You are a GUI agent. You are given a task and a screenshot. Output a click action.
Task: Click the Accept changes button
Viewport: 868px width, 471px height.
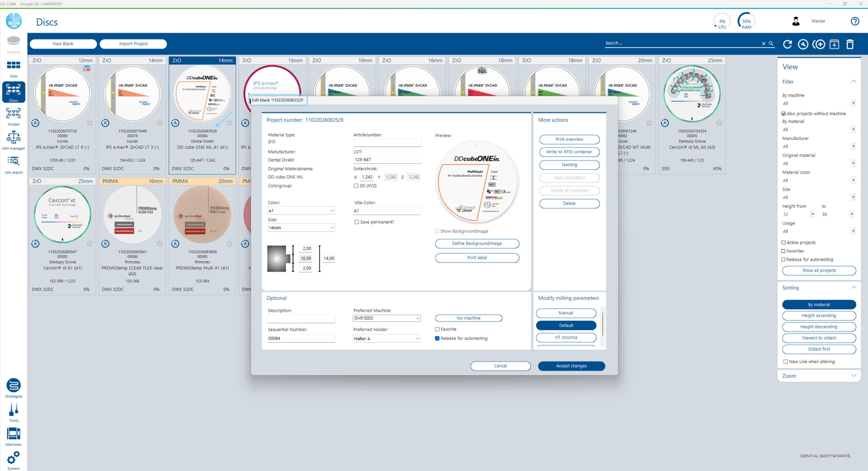pos(571,366)
